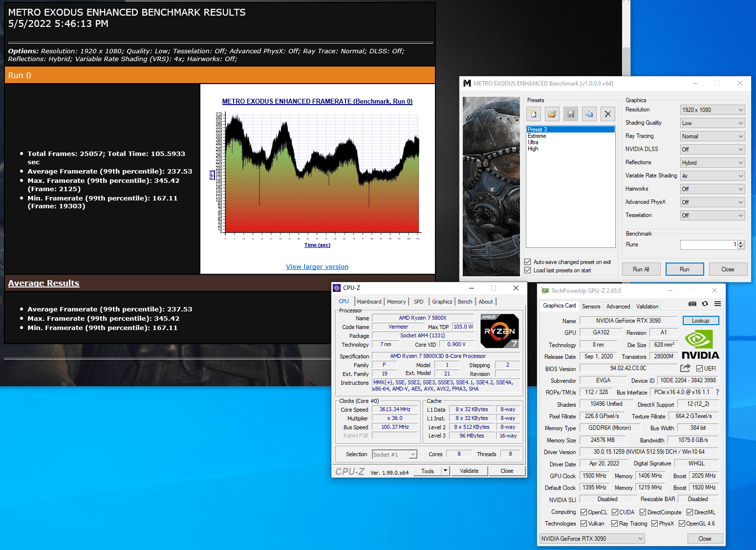The width and height of the screenshot is (756, 550).
Task: Open the Validation tab in GPU-Z
Action: 648,307
